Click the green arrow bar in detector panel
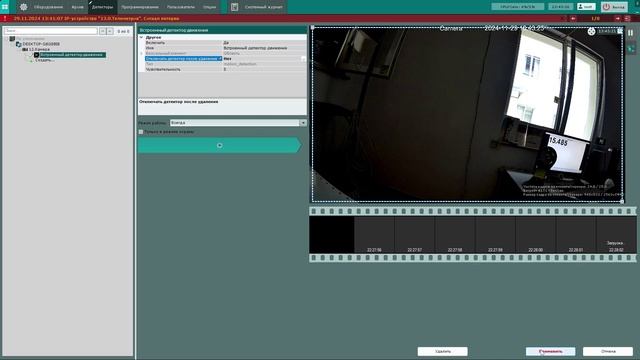The image size is (640, 360). pos(220,145)
